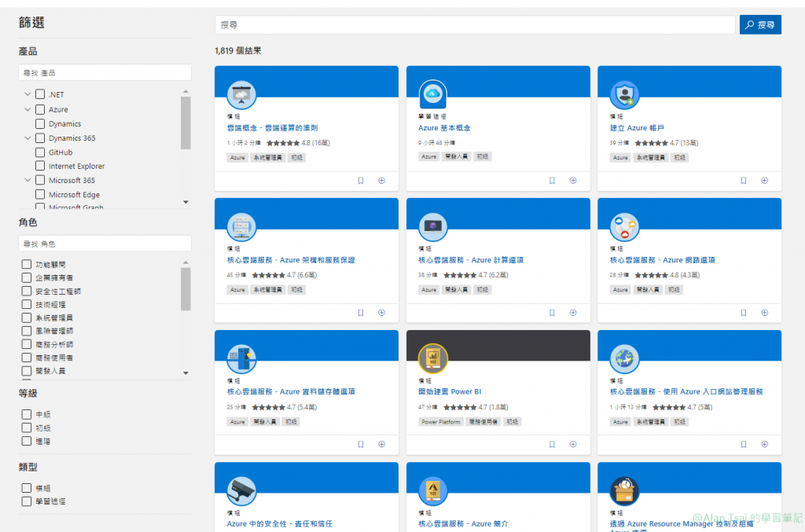Bookmark the 開始建置 Power BI card
The height and width of the screenshot is (532, 805).
552,444
